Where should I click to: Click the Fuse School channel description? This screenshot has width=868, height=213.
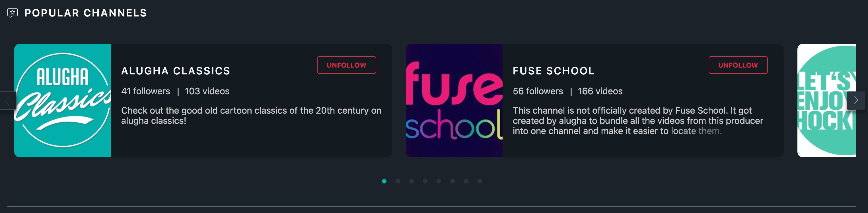(638, 120)
